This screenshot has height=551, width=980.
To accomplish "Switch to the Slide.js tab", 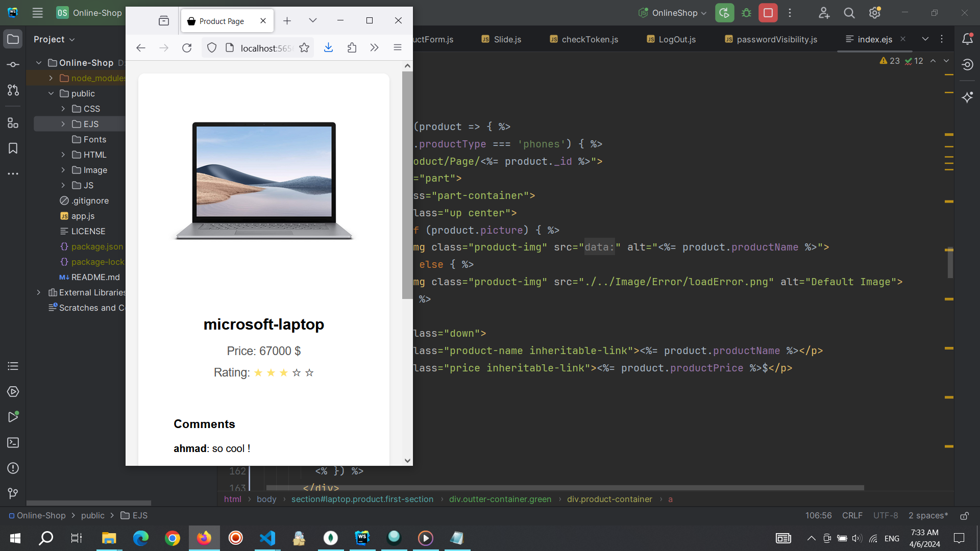I will click(x=501, y=39).
